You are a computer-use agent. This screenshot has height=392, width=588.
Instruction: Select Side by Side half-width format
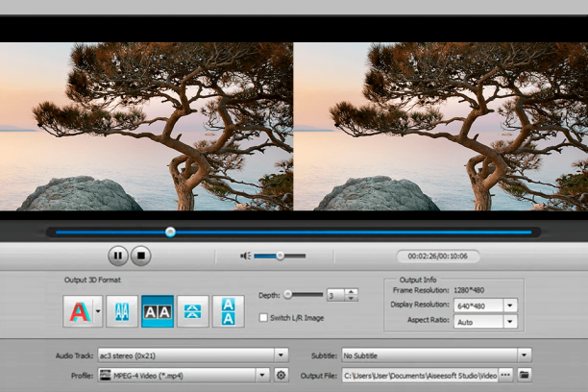tap(122, 311)
